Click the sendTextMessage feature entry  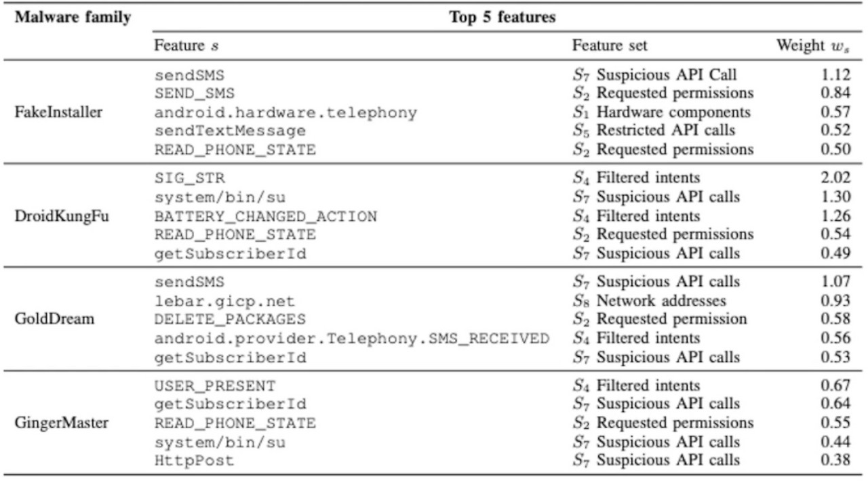click(x=230, y=129)
